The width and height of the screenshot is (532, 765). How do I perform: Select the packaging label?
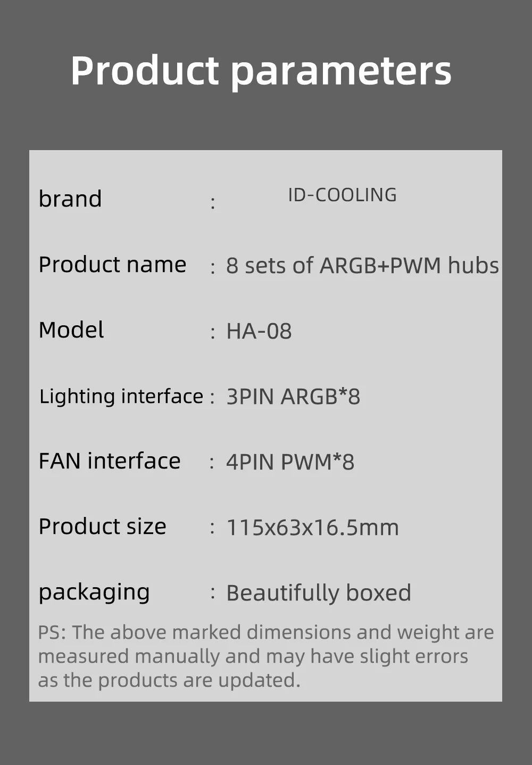[x=94, y=593]
